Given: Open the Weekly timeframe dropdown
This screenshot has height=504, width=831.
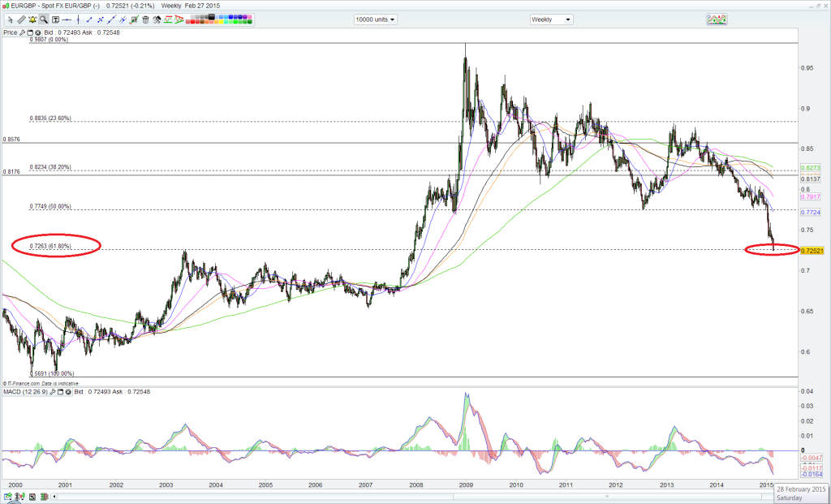Looking at the screenshot, I should click(x=551, y=19).
